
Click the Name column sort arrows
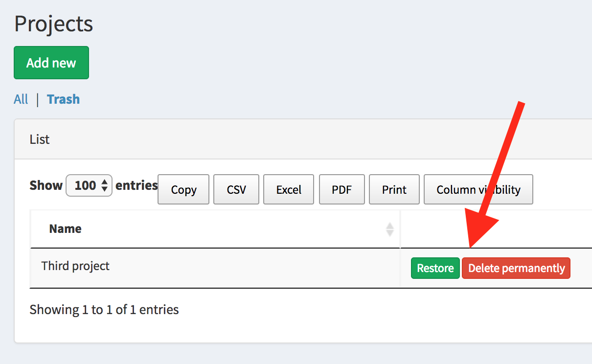(x=389, y=229)
